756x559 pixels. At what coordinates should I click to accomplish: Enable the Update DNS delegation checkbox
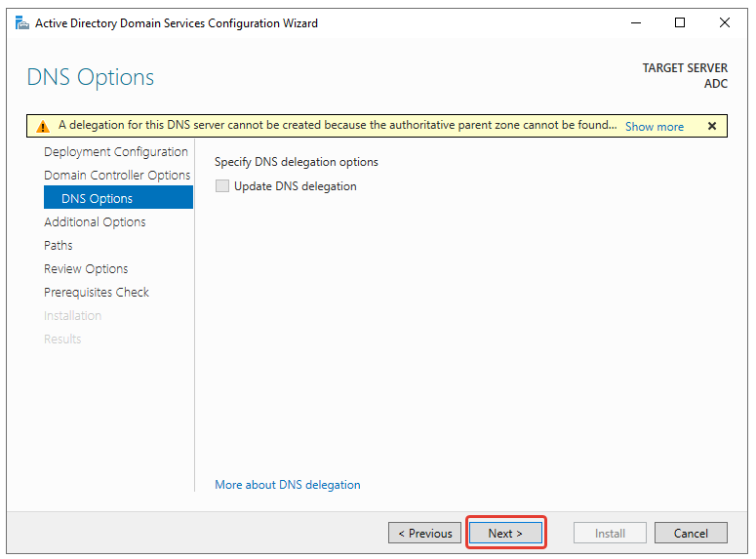222,186
